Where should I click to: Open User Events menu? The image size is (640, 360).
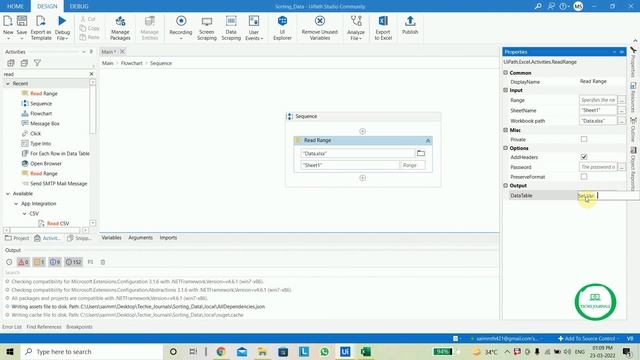254,27
